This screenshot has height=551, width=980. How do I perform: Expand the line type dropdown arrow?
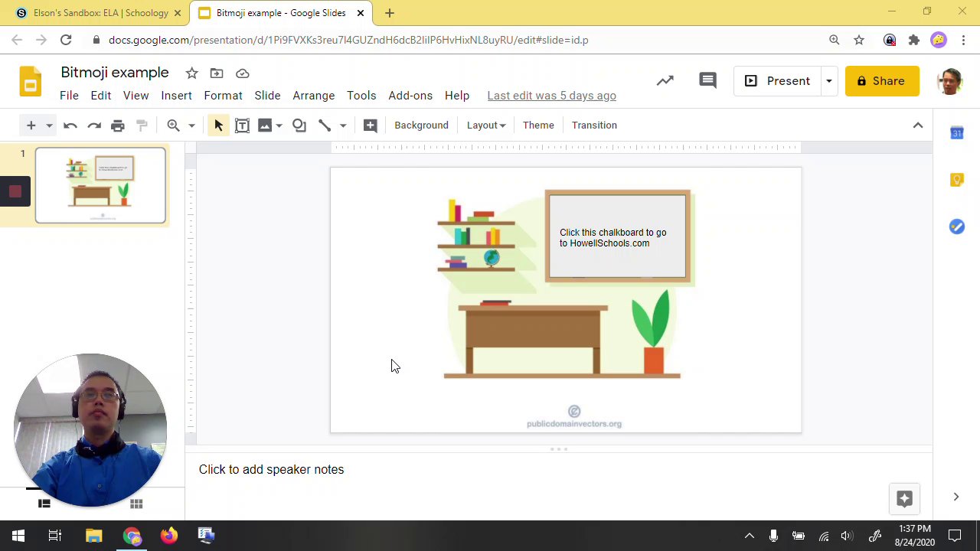343,125
